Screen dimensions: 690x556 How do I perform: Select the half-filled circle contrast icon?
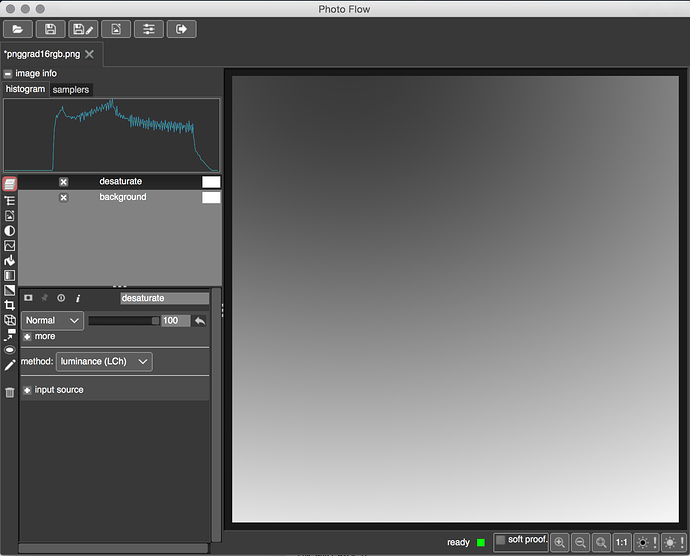10,231
